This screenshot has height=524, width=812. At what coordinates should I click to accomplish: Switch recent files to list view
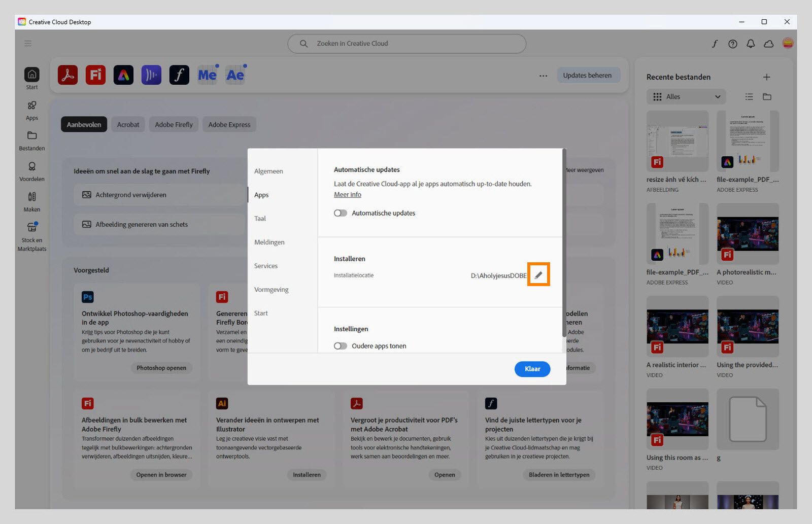point(749,97)
